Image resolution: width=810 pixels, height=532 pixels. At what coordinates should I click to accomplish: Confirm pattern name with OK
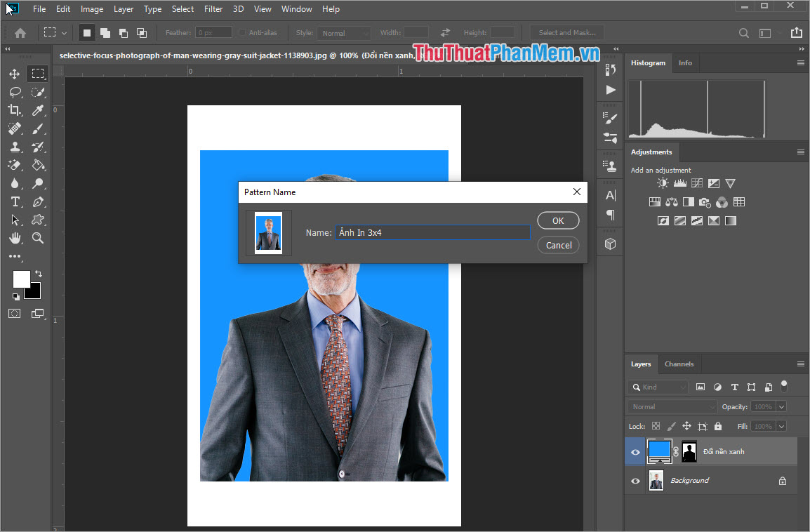point(558,220)
